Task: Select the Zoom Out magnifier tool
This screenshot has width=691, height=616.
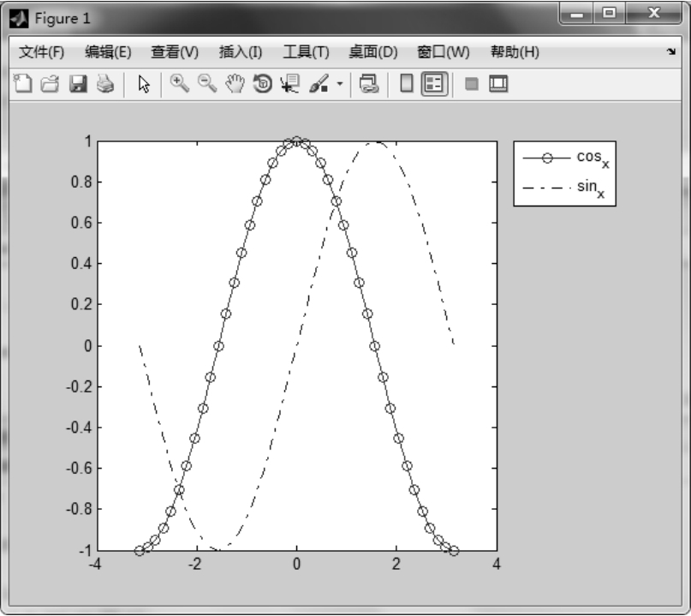Action: coord(206,83)
